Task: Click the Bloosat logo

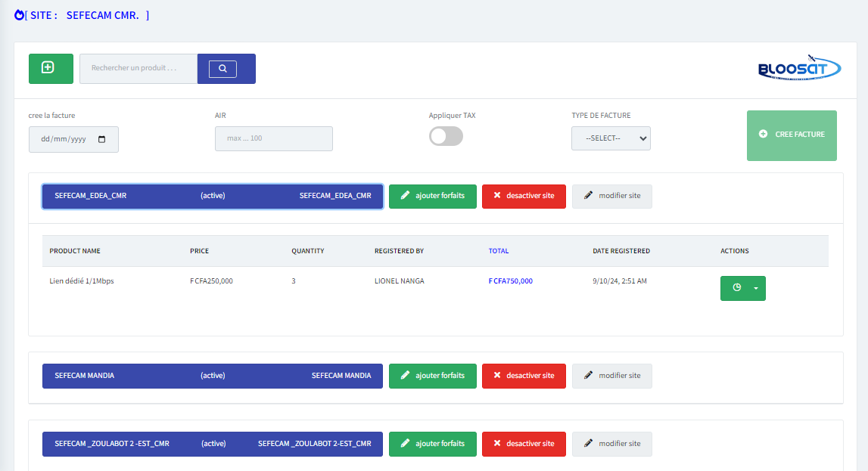Action: pyautogui.click(x=799, y=68)
